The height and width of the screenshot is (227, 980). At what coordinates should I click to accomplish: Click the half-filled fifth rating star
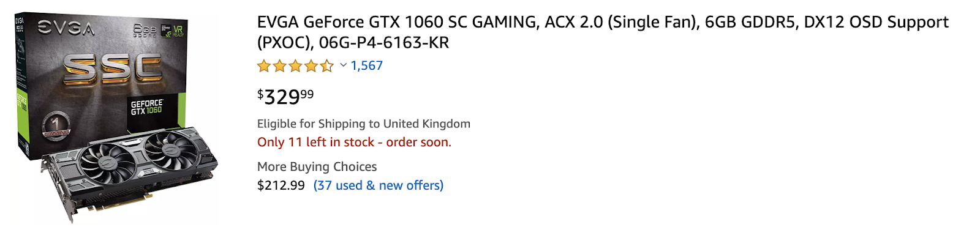coord(327,65)
